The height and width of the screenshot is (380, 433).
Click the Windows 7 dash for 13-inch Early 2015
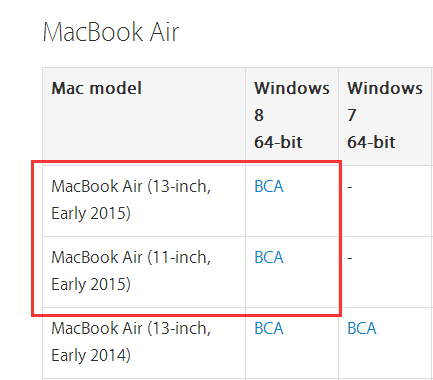(x=350, y=187)
